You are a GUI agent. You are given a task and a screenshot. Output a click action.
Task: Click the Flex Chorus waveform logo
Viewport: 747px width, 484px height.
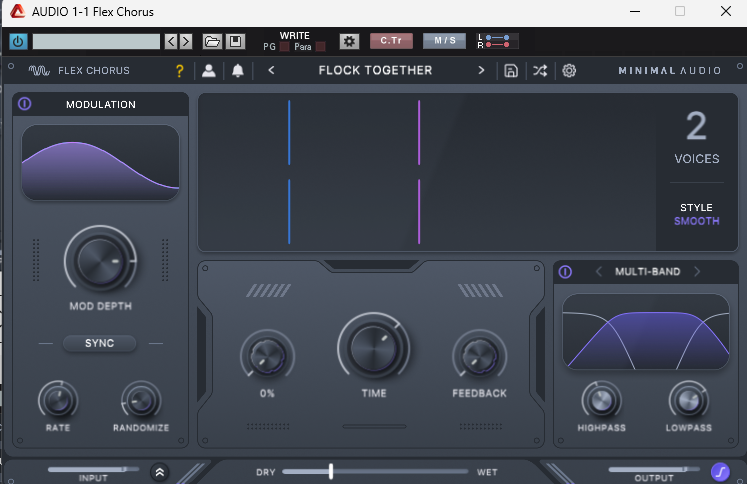pyautogui.click(x=39, y=71)
